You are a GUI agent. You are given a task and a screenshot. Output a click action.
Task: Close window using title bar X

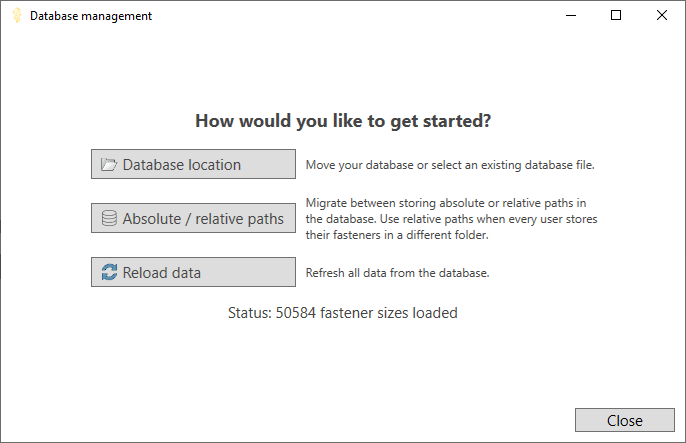662,16
